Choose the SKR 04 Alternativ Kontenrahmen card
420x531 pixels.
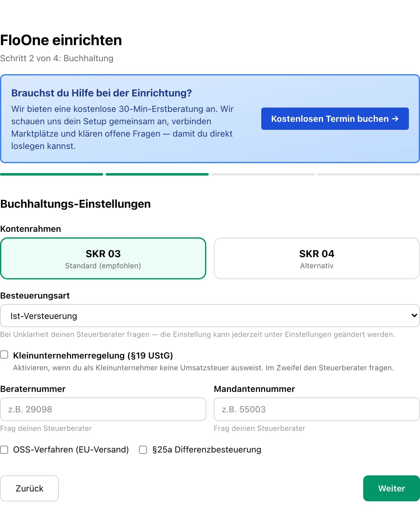317,258
